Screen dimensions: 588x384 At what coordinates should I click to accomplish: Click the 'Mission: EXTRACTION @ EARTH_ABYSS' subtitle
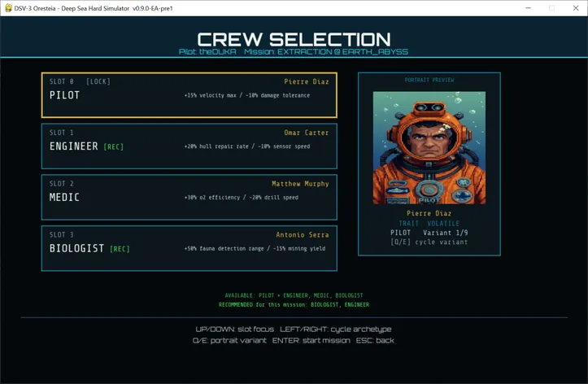pyautogui.click(x=326, y=52)
